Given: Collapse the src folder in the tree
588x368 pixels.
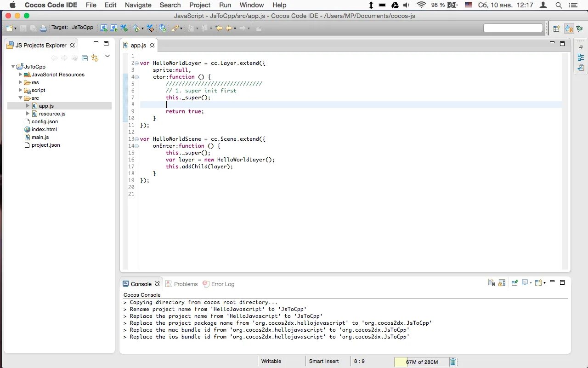Looking at the screenshot, I should 20,98.
